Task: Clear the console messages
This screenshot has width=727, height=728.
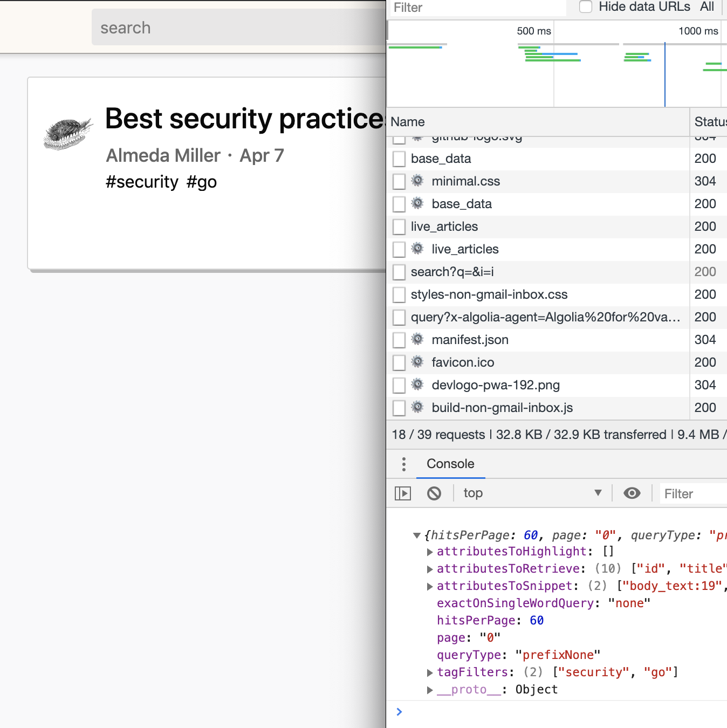Action: [434, 493]
